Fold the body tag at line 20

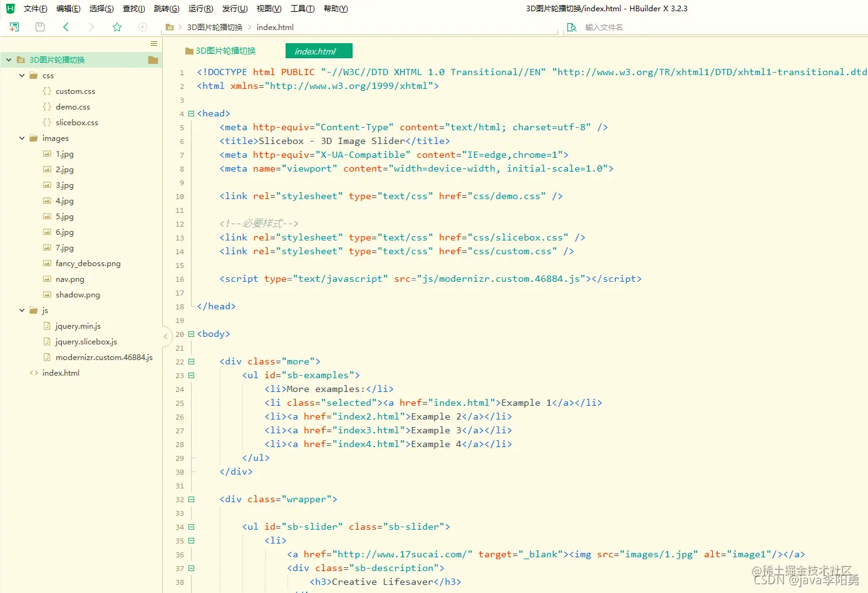192,334
